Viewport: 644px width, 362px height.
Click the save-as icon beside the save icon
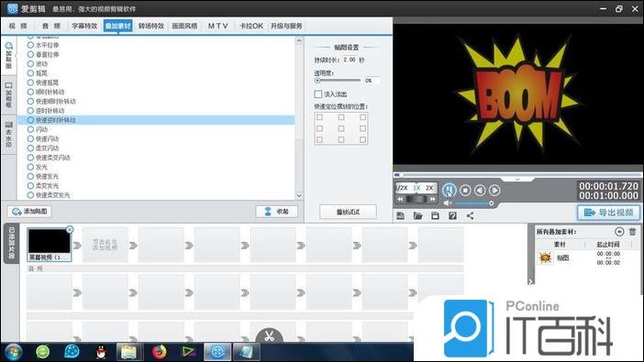coord(452,215)
